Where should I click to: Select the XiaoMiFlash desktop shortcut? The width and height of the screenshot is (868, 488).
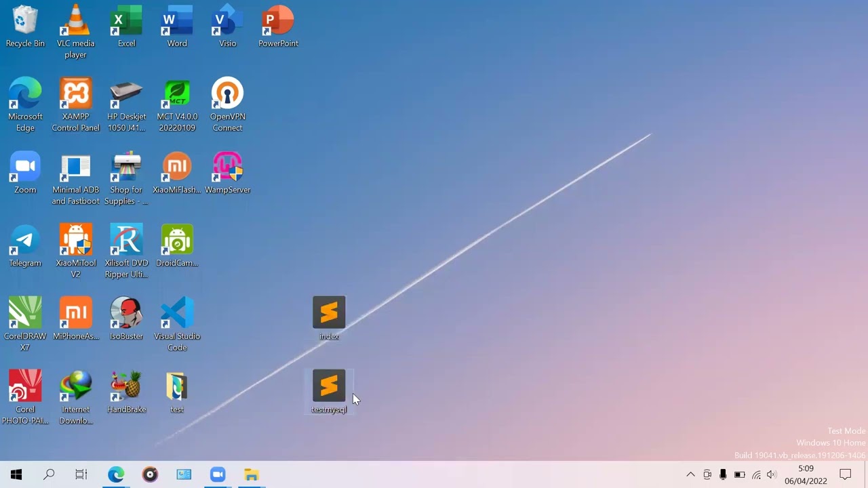[177, 173]
